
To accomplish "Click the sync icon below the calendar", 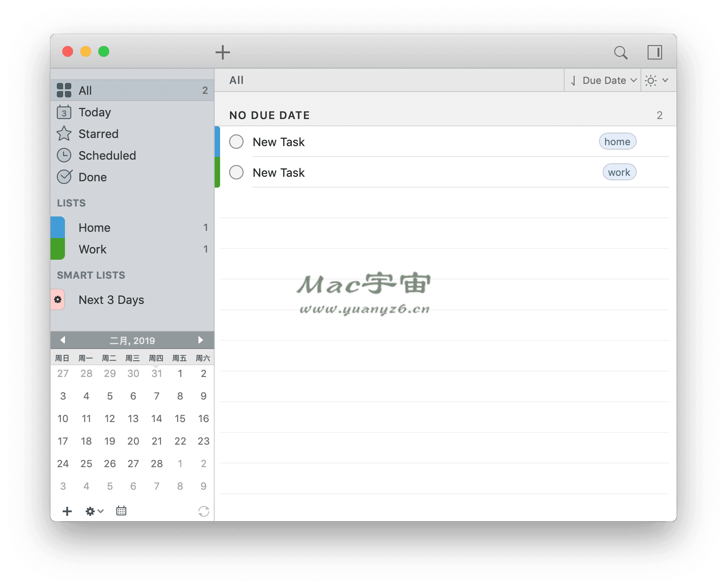I will click(203, 511).
